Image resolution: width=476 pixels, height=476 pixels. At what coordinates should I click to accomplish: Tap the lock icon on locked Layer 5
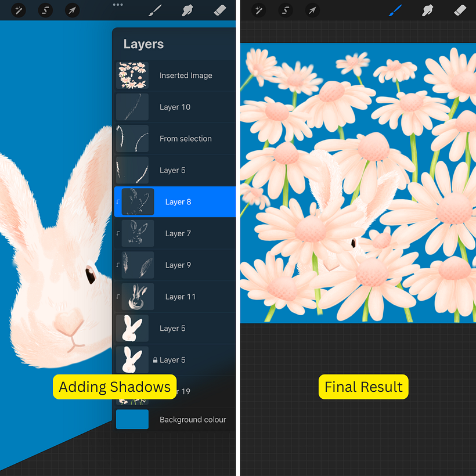tap(155, 360)
